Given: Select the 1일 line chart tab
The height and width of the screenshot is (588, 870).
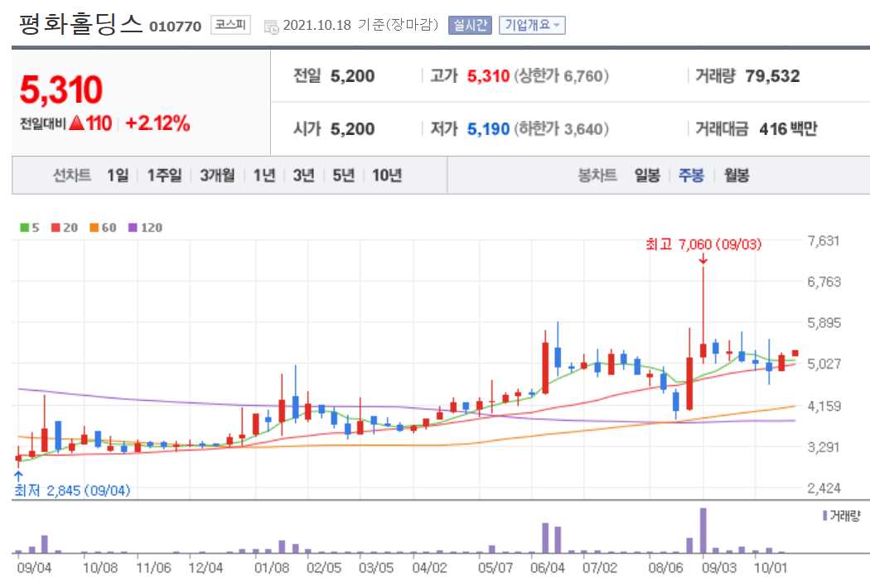Looking at the screenshot, I should point(118,176).
